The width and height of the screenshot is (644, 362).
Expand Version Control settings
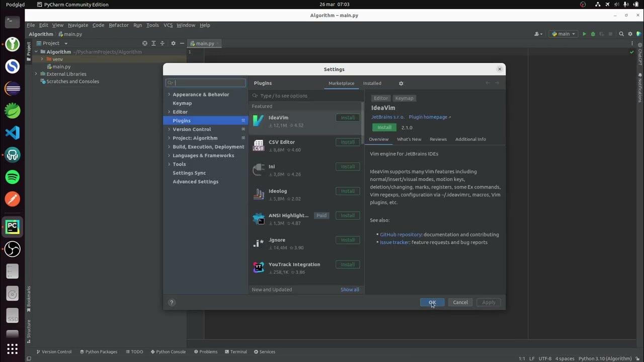[169, 129]
